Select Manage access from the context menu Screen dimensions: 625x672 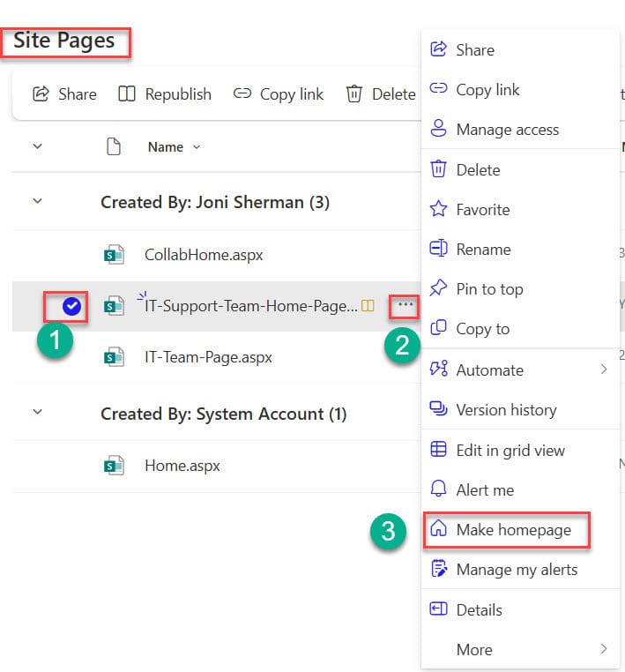click(x=520, y=129)
